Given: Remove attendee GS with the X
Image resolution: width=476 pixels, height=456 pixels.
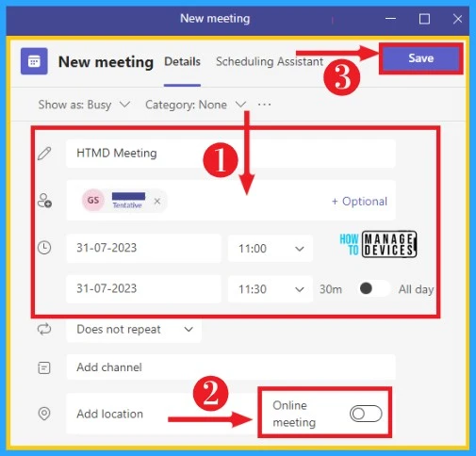Looking at the screenshot, I should click(x=157, y=201).
